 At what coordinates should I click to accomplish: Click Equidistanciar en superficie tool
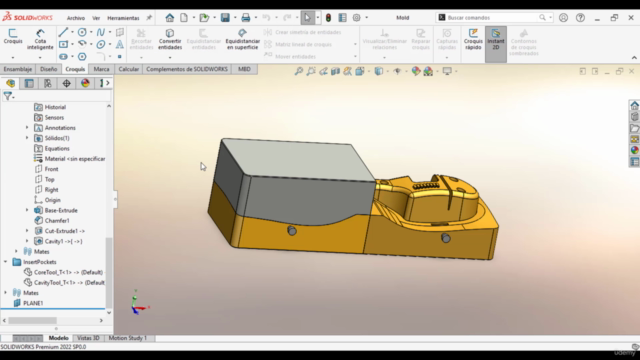click(x=242, y=39)
